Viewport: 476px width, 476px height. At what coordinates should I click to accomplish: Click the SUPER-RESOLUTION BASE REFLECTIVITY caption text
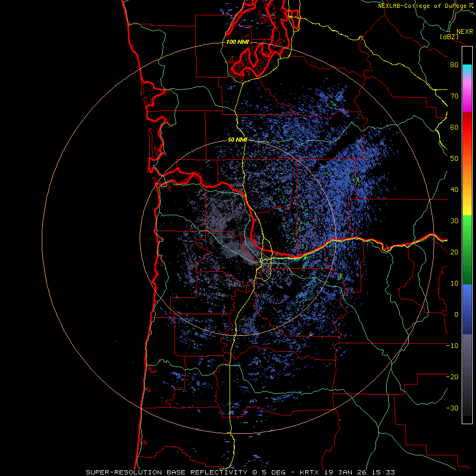pos(167,472)
